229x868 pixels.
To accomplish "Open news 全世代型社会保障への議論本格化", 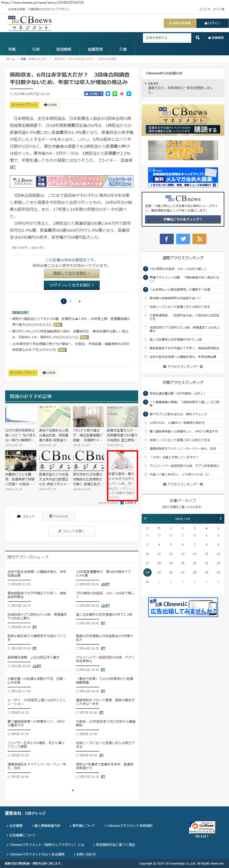I will click(37, 573).
